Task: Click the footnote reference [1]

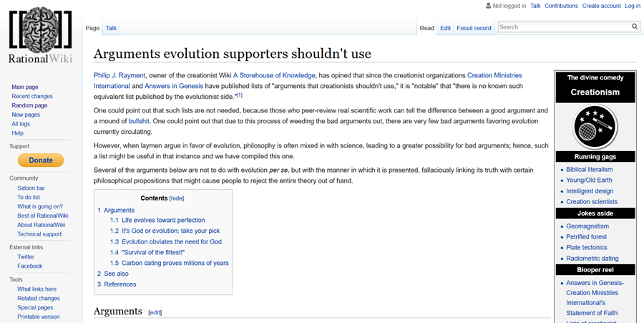Action: point(240,95)
